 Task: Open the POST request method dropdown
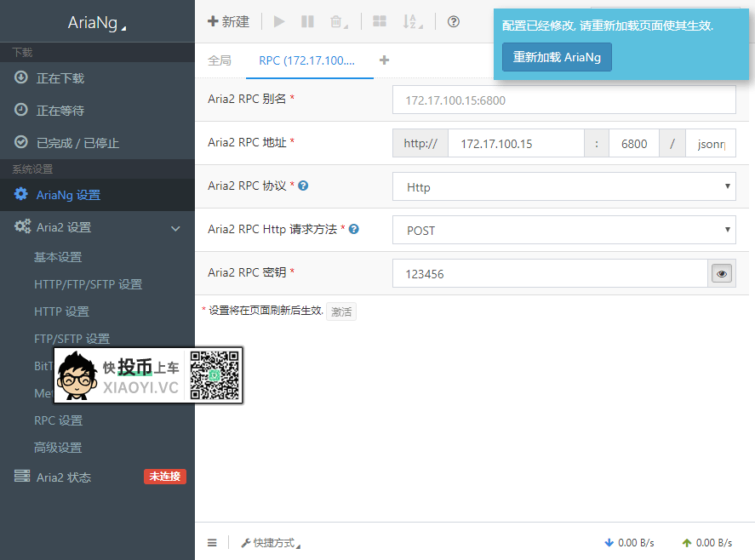(563, 230)
